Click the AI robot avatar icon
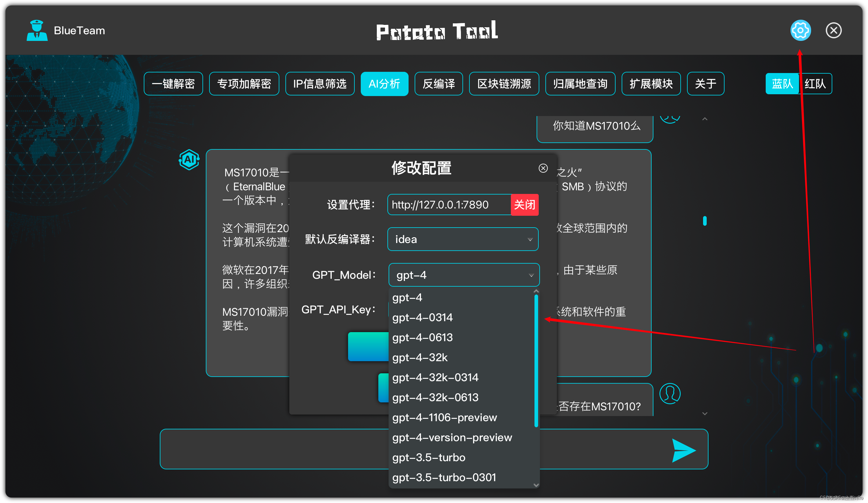Screen dimensions: 868x503 tap(189, 160)
